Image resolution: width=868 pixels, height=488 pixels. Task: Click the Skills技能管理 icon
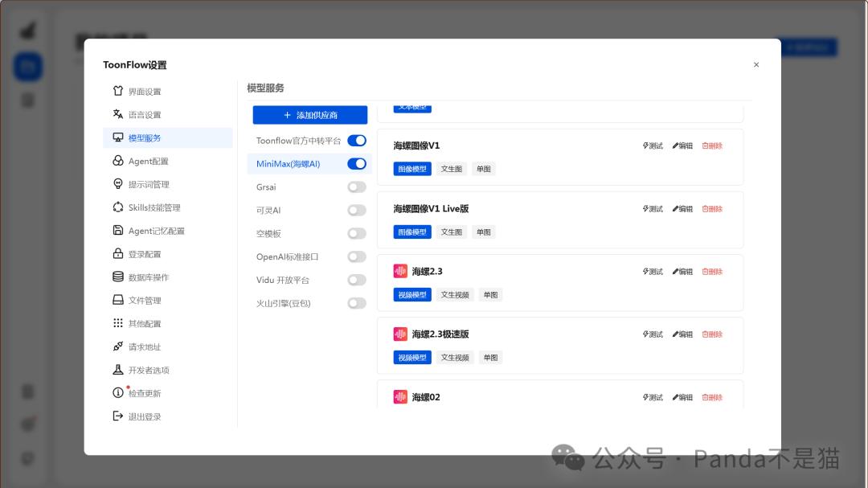pos(118,207)
